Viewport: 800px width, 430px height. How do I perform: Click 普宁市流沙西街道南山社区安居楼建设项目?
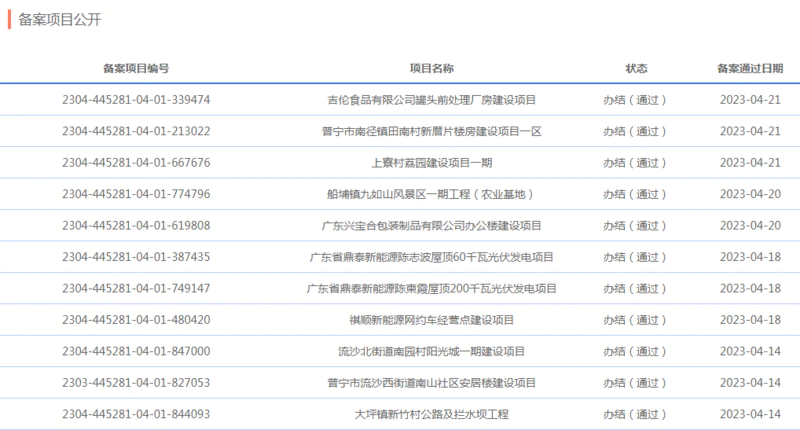coord(431,383)
